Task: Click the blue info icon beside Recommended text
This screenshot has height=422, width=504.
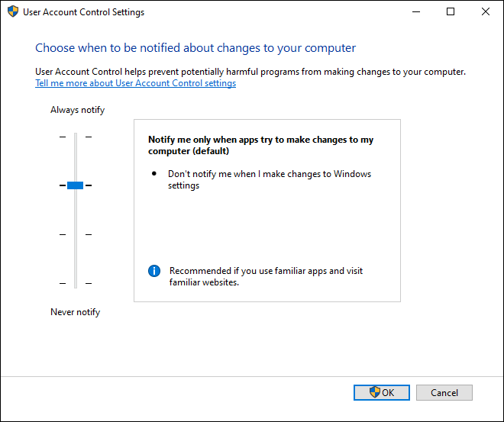Action: [x=154, y=271]
